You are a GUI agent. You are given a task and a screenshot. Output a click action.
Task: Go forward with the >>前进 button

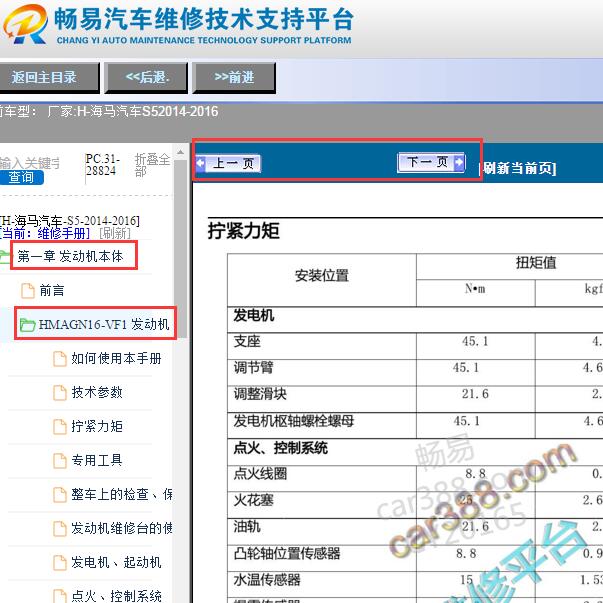pos(234,78)
